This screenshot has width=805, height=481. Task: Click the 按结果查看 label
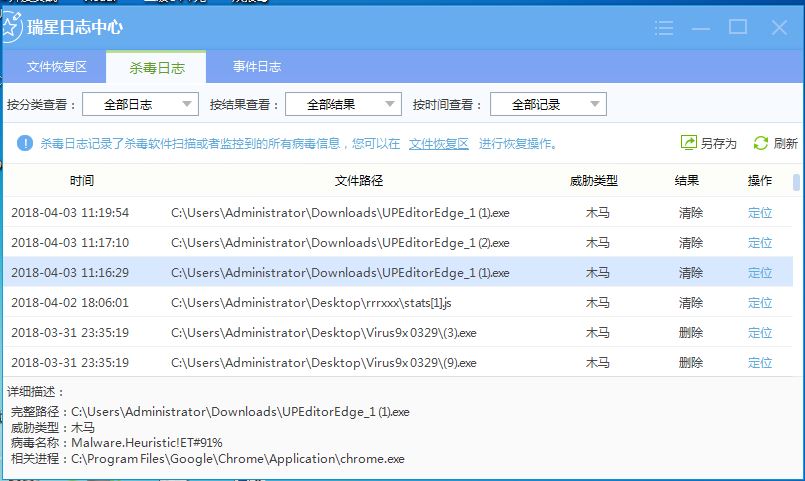244,105
